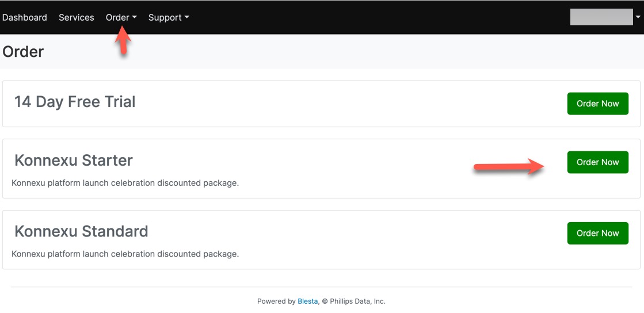The image size is (644, 313).
Task: Order Now for 14 Day Free Trial
Action: click(x=597, y=104)
